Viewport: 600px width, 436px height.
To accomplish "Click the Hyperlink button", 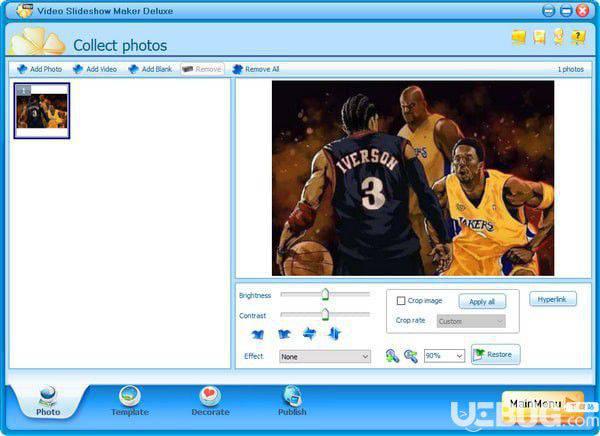I will 553,299.
